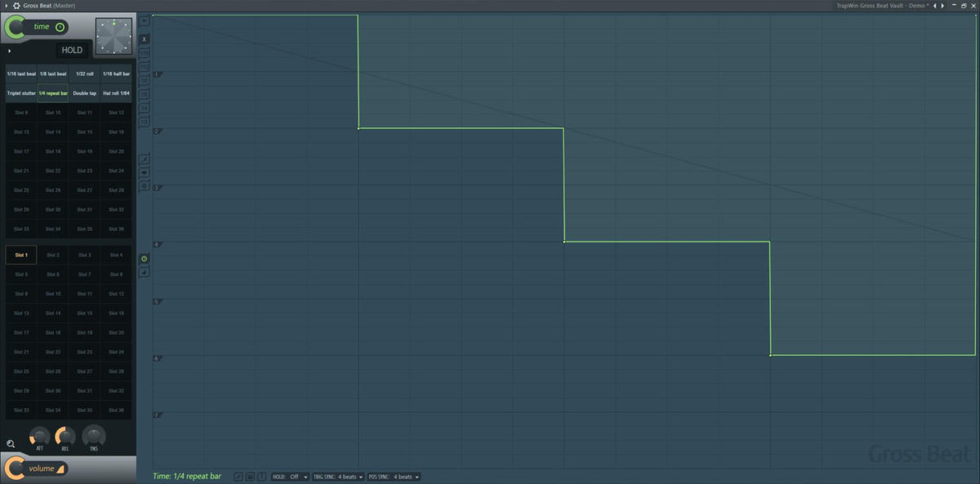This screenshot has height=484, width=980.
Task: Adjust the REL knob
Action: pyautogui.click(x=65, y=437)
